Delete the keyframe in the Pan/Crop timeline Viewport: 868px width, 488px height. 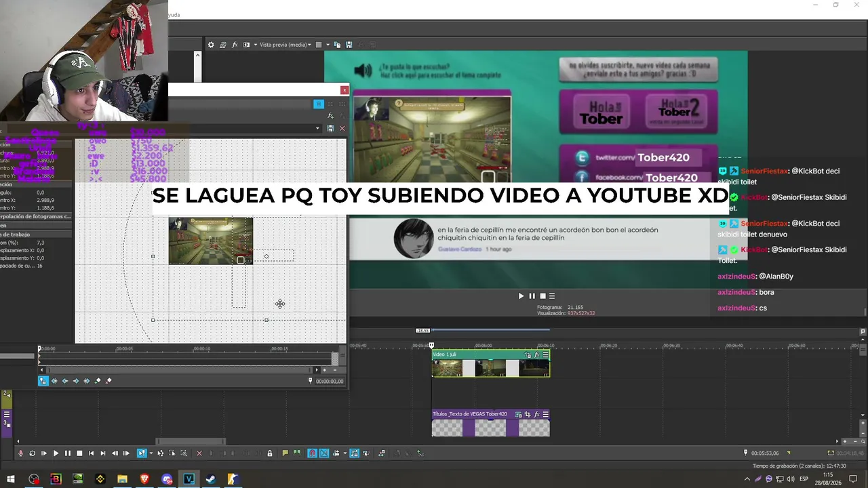pyautogui.click(x=108, y=381)
